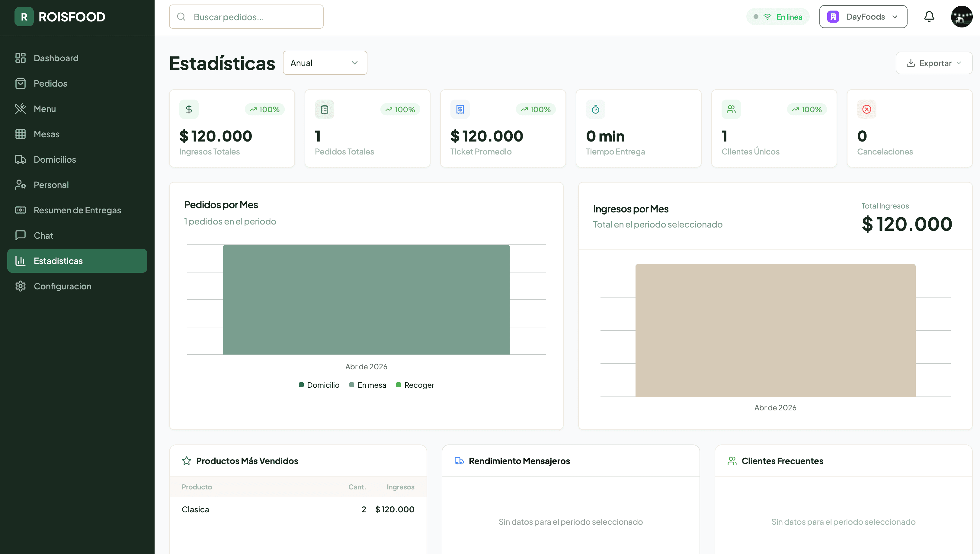980x554 pixels.
Task: Open Chat in the sidebar
Action: (x=77, y=236)
